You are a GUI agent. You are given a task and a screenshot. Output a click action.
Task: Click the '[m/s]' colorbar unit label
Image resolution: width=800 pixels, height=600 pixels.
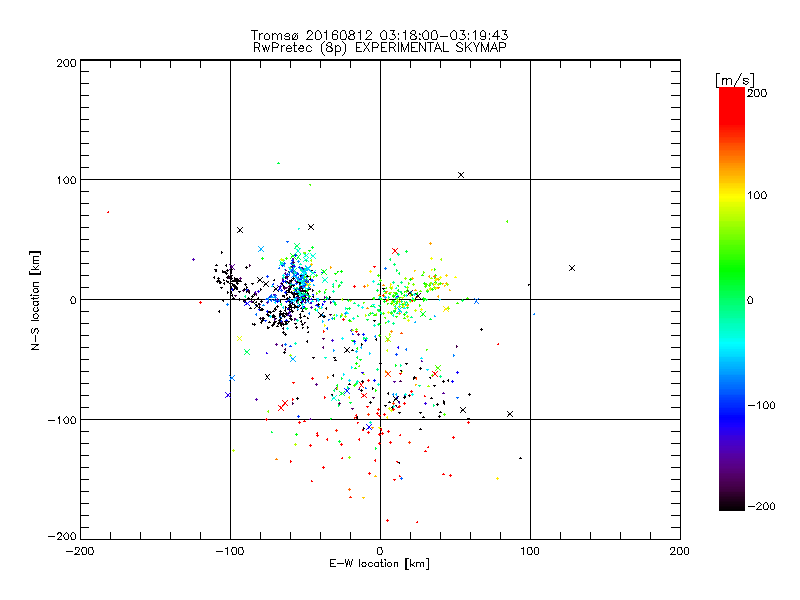tap(735, 80)
